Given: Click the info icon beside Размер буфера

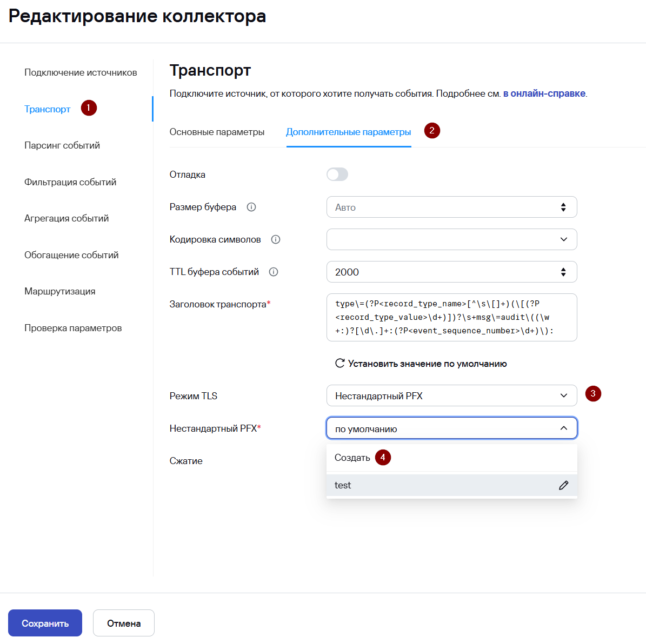Looking at the screenshot, I should pyautogui.click(x=251, y=207).
